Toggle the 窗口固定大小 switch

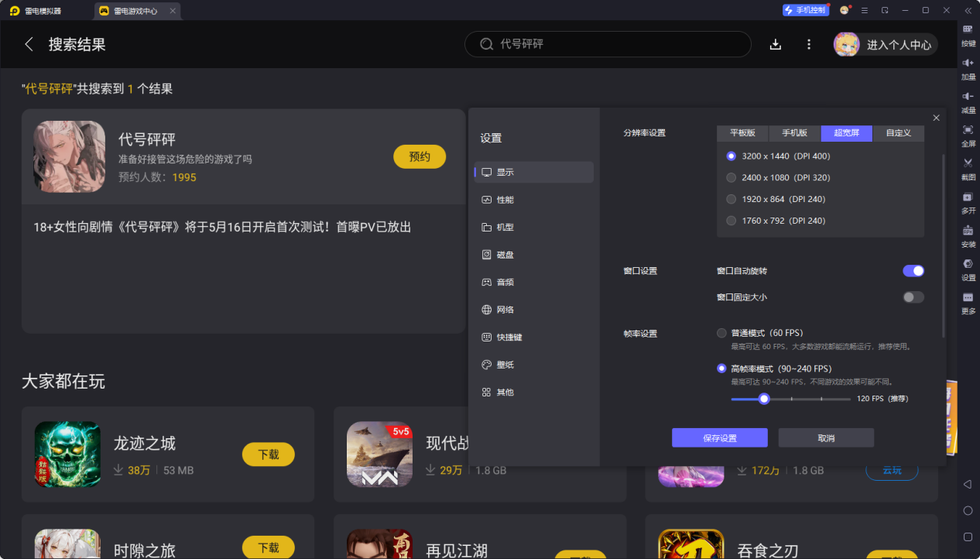tap(913, 297)
